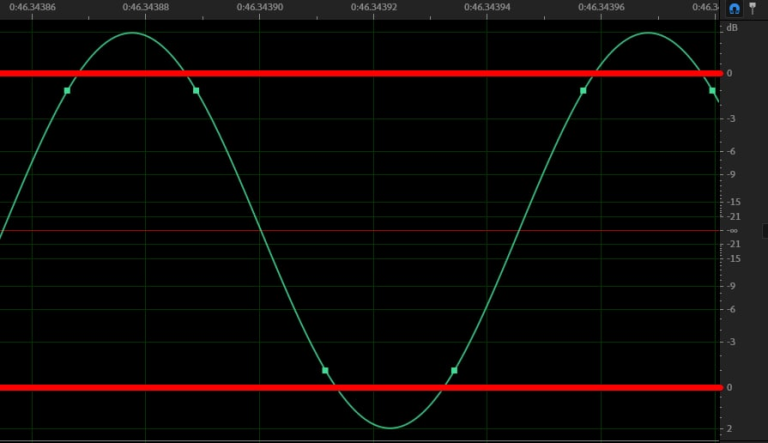This screenshot has width=768, height=443.
Task: Click the pin icon in top-right corner
Action: pyautogui.click(x=753, y=8)
